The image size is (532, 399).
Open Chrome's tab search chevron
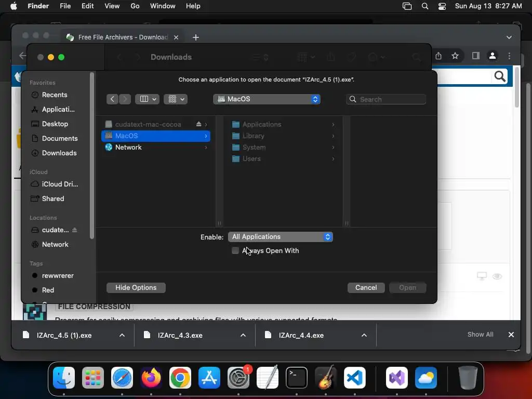tap(509, 37)
